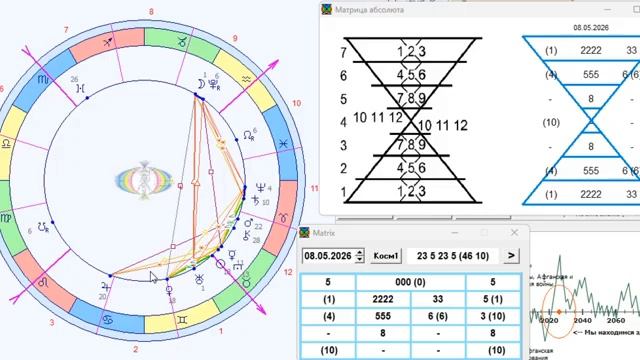Click the Mercury glyph in the chart

click(232, 255)
